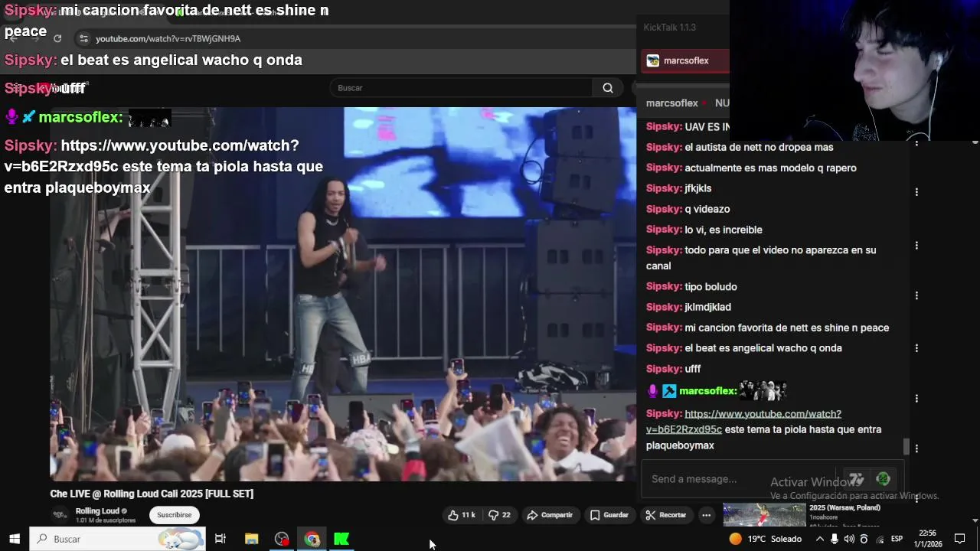The height and width of the screenshot is (551, 980).
Task: Open the Windows Start menu
Action: pyautogui.click(x=14, y=539)
